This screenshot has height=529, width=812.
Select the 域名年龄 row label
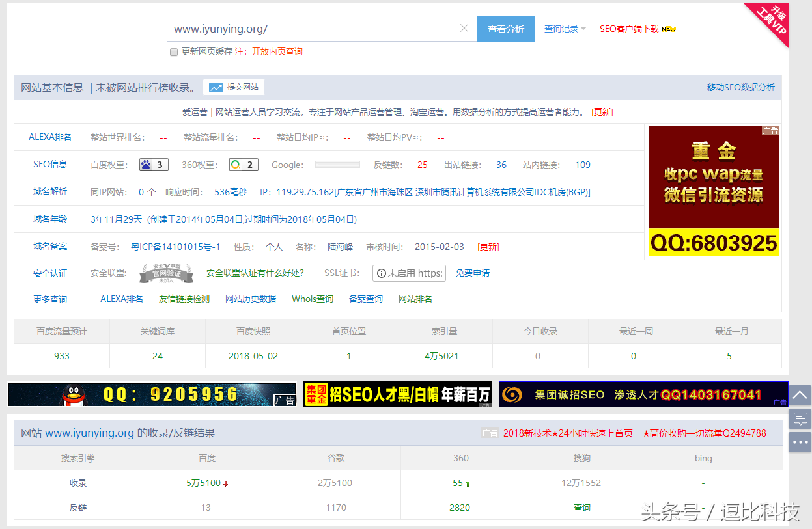click(x=50, y=219)
